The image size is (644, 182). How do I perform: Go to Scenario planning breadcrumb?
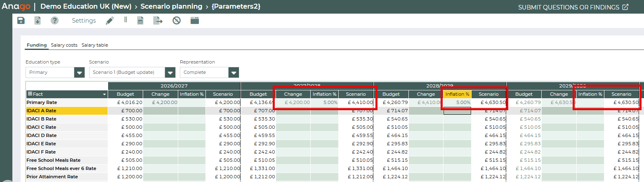[171, 7]
